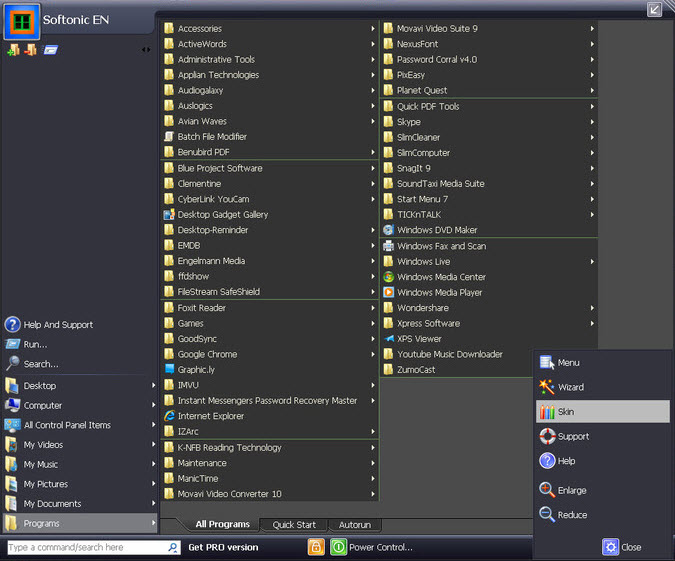Open My Pictures folder entry
Screen dimensions: 675x561
[x=81, y=484]
